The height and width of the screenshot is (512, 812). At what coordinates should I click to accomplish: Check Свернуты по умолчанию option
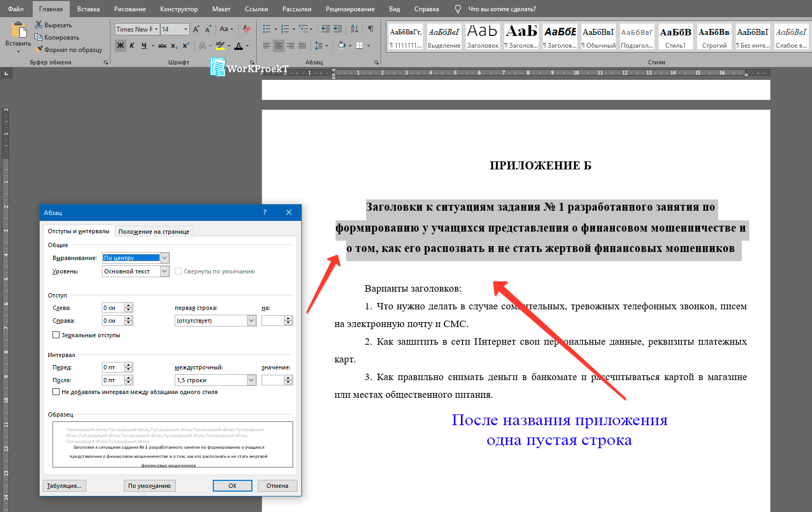(x=178, y=271)
